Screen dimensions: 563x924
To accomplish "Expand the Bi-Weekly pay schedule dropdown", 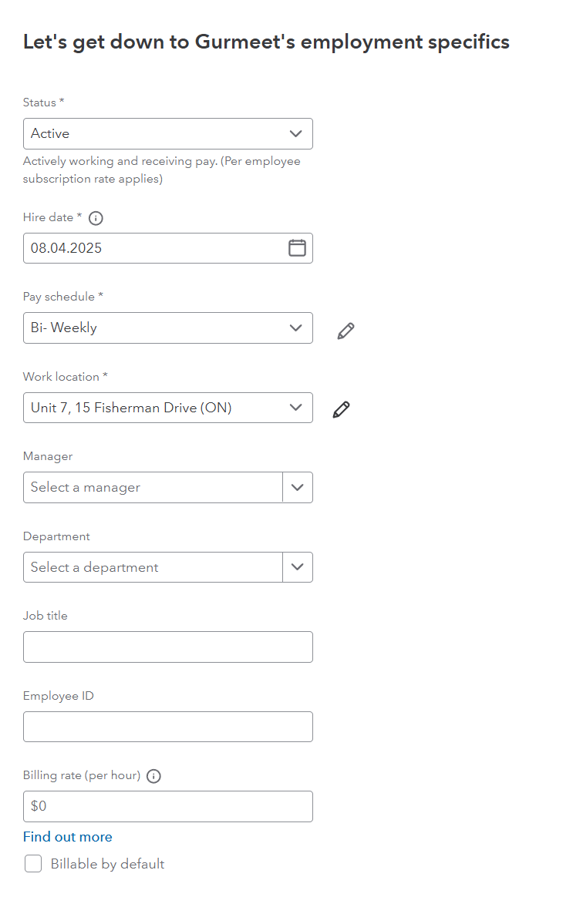I will tap(167, 328).
